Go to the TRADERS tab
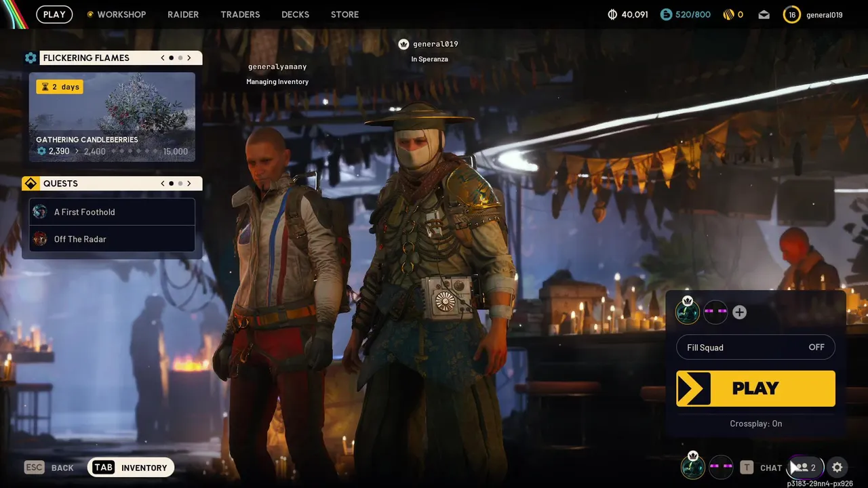Screen dimensions: 868x488 click(x=240, y=14)
